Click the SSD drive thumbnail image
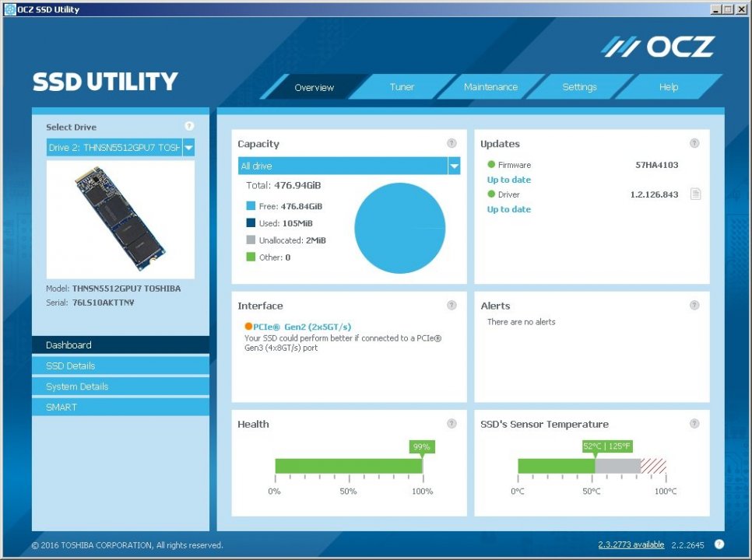Image resolution: width=752 pixels, height=560 pixels. pos(121,219)
